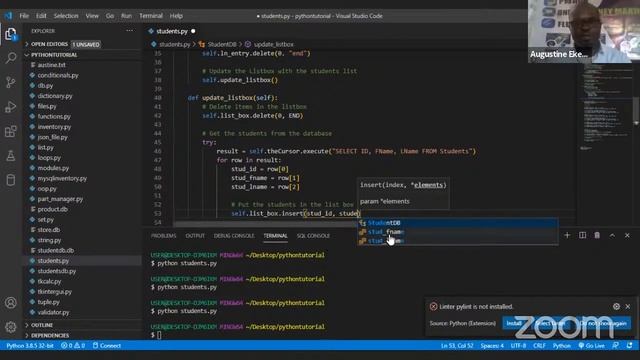This screenshot has width=640, height=360.
Task: Open update_listbox breadcrumb dropdown
Action: (273, 44)
